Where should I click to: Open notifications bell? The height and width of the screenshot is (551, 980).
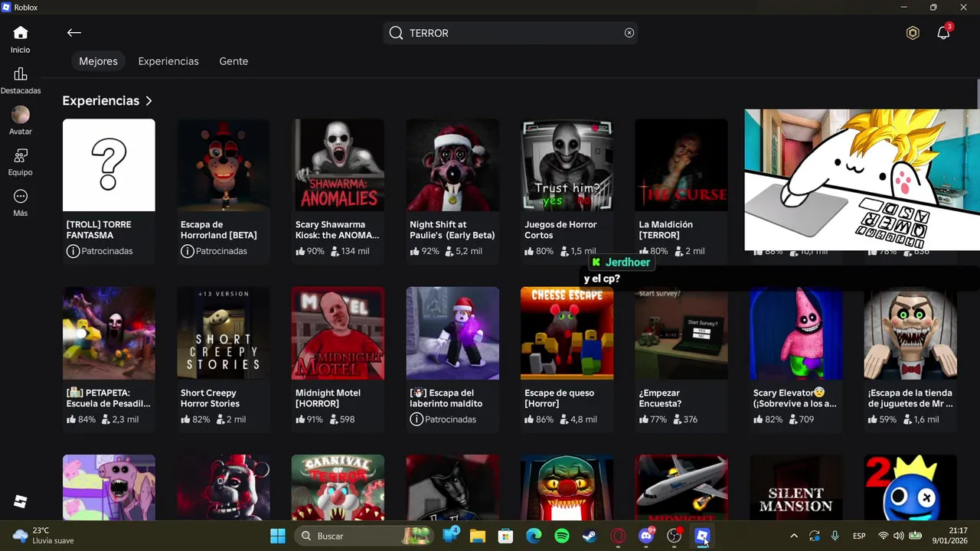pos(943,33)
